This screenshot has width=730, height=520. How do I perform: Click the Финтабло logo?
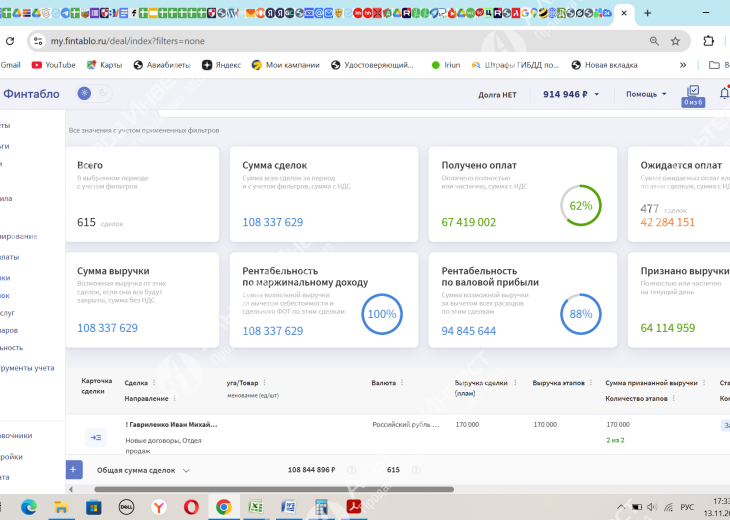coord(31,94)
